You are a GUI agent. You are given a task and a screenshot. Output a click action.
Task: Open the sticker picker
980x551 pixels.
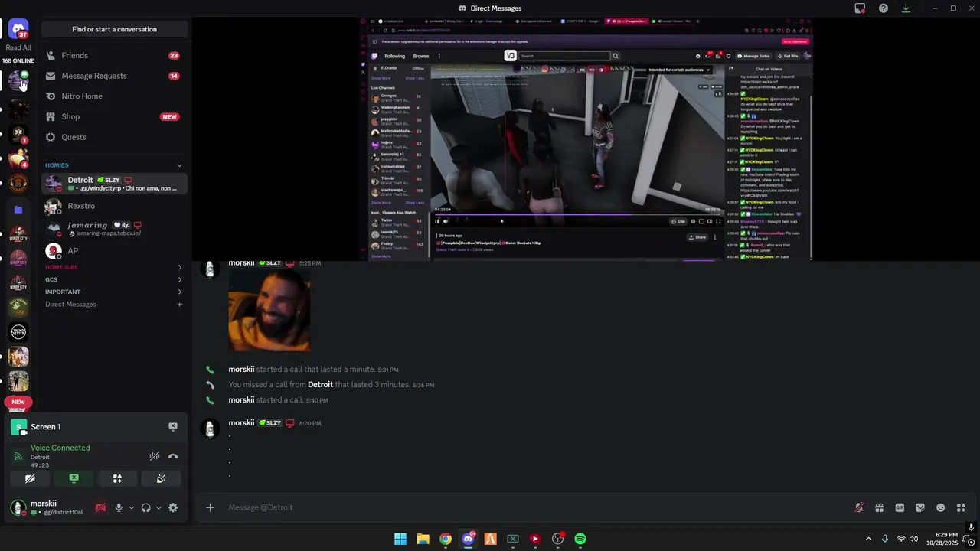pos(920,507)
